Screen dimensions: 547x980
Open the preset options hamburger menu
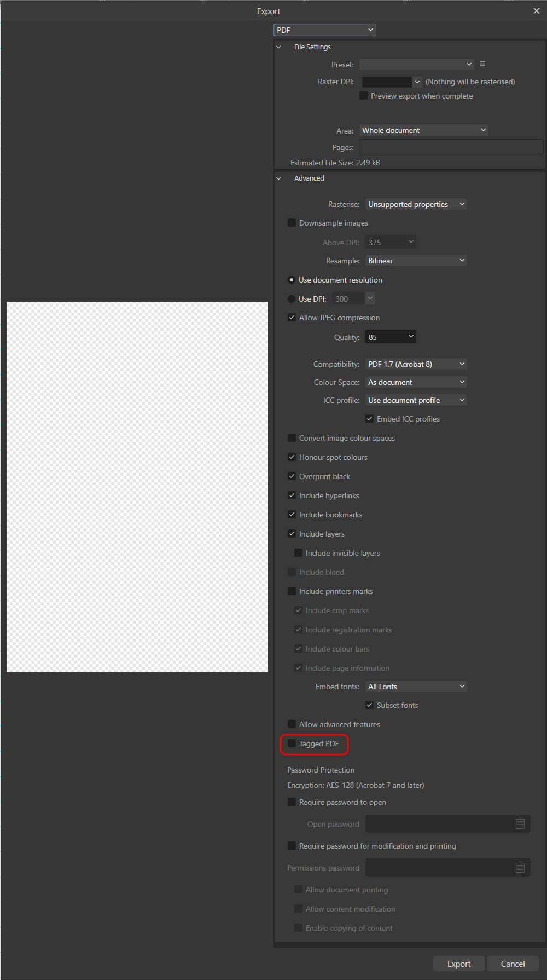pyautogui.click(x=482, y=64)
